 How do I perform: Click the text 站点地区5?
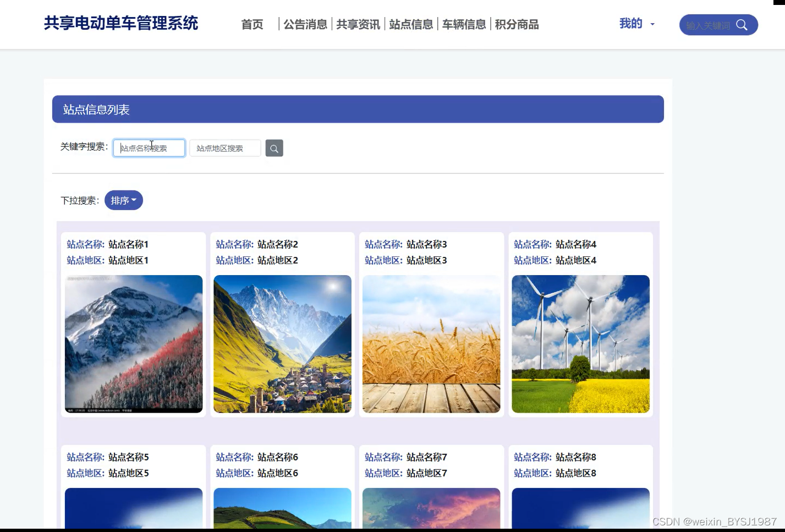(x=128, y=473)
